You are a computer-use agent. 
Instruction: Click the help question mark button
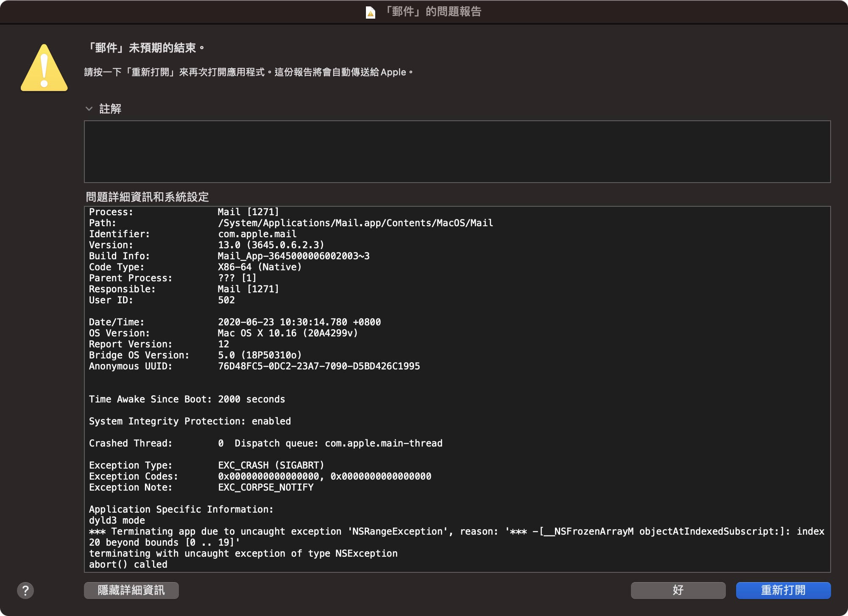25,590
